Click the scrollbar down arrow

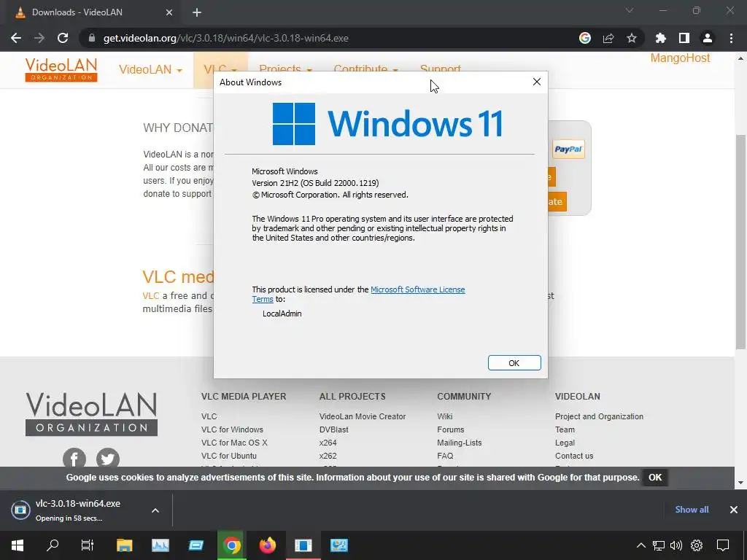[741, 483]
